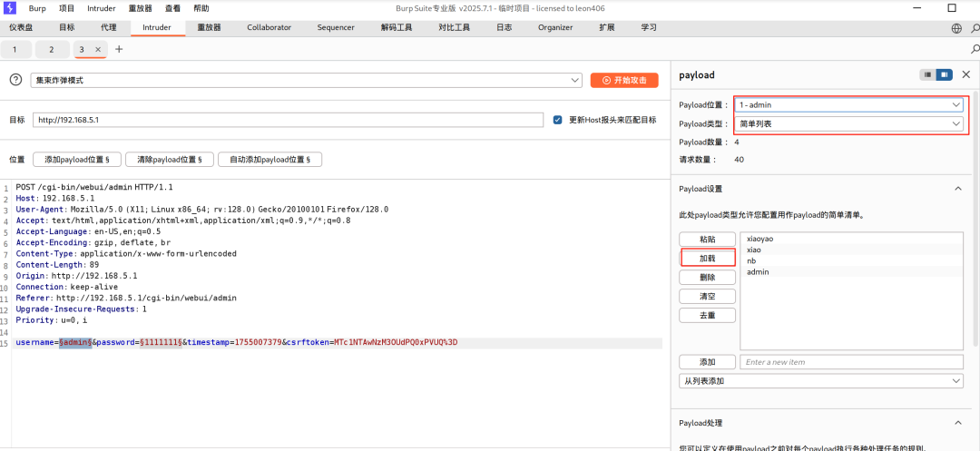Switch to the 日志 tab
980x451 pixels.
pos(504,27)
